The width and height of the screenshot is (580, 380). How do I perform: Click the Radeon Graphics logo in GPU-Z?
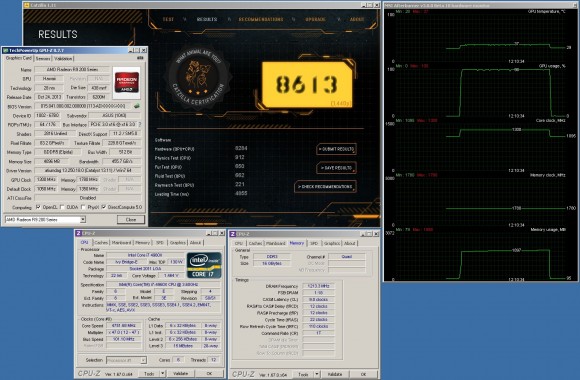(x=127, y=83)
